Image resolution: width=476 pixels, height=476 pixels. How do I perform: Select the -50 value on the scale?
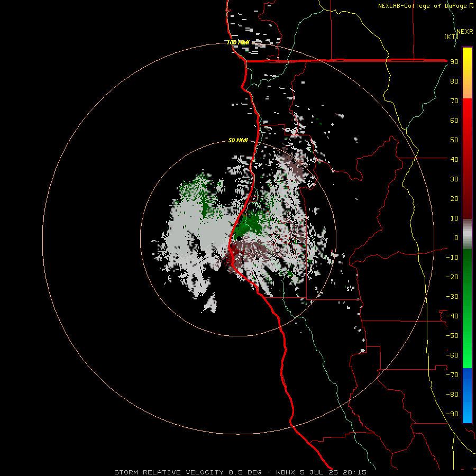click(x=452, y=336)
